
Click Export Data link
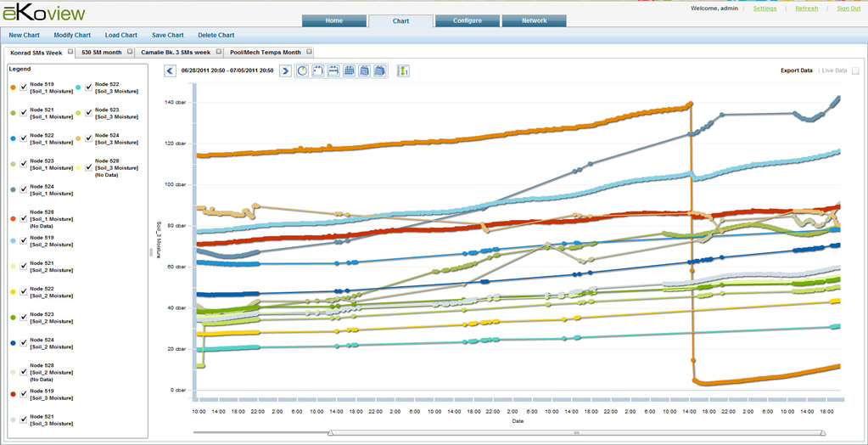796,70
